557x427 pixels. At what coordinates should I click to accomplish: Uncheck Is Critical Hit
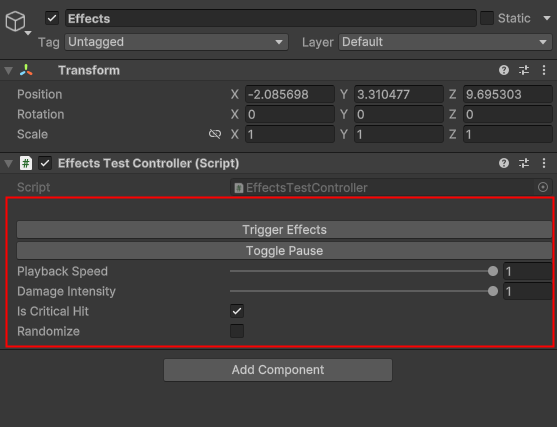tap(237, 311)
